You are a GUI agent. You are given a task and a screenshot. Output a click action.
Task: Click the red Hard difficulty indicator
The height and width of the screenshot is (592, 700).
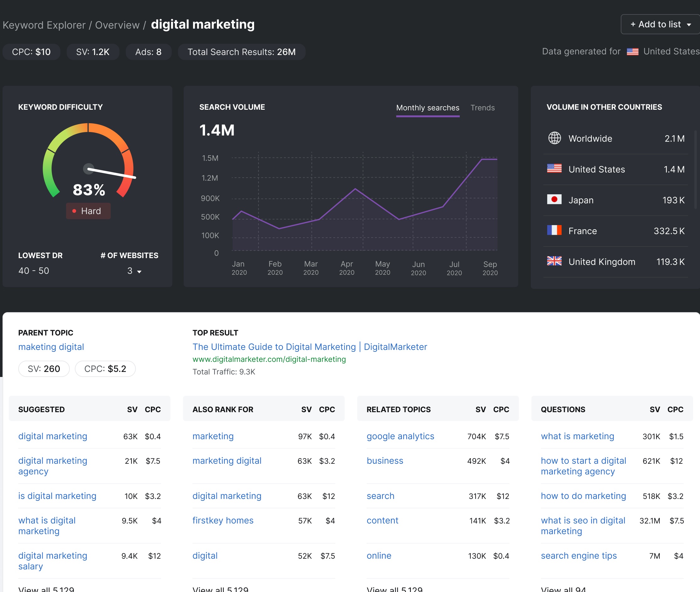click(88, 211)
